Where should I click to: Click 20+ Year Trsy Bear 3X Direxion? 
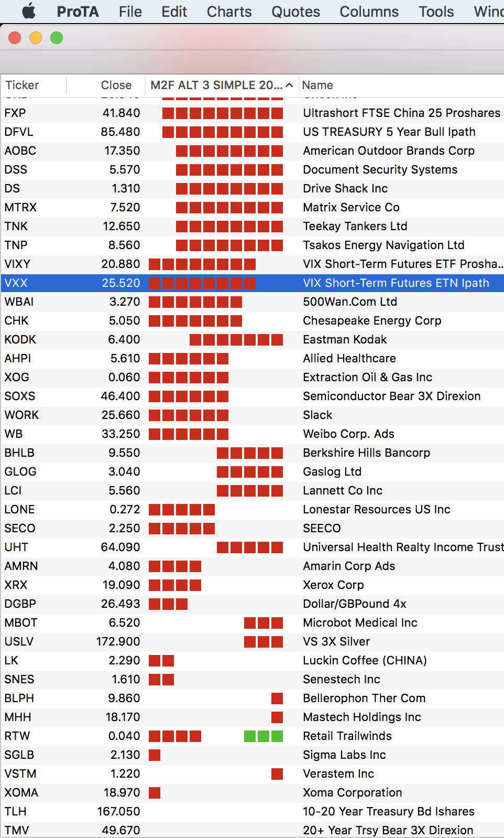coord(388,830)
